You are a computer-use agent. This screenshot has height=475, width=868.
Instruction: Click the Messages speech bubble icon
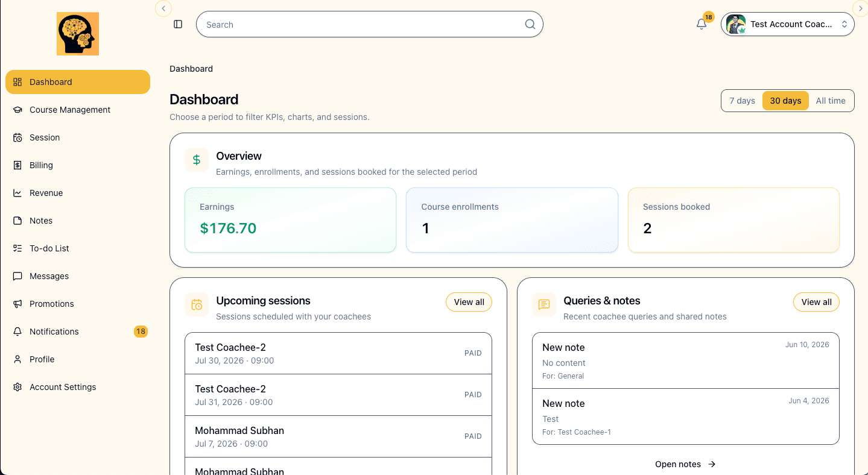coord(17,276)
